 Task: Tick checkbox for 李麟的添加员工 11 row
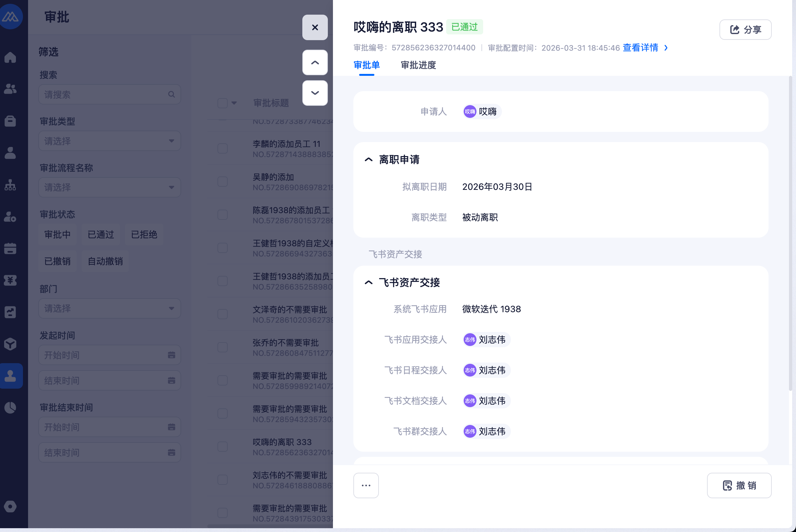click(x=222, y=148)
